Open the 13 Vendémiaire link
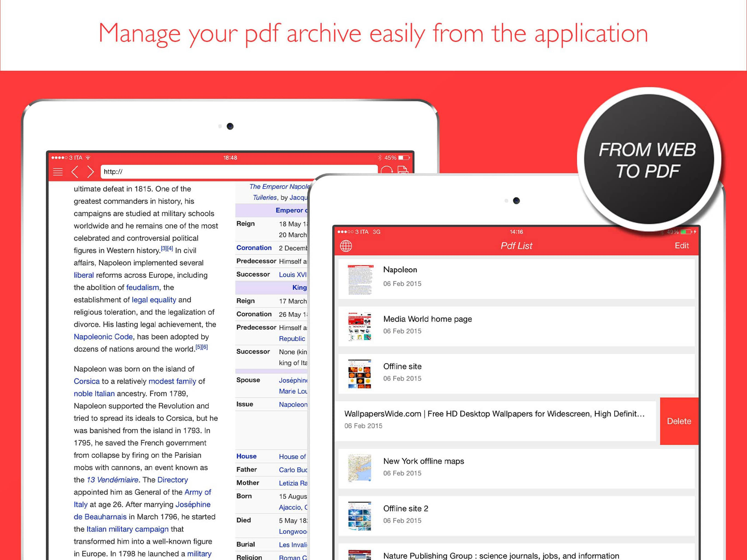The image size is (747, 560). tap(112, 480)
